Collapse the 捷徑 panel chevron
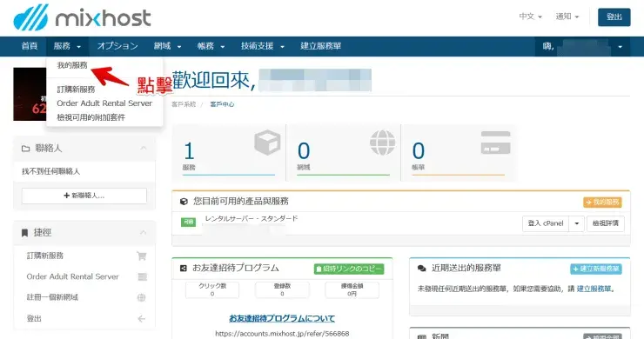This screenshot has width=644, height=339. pos(143,232)
